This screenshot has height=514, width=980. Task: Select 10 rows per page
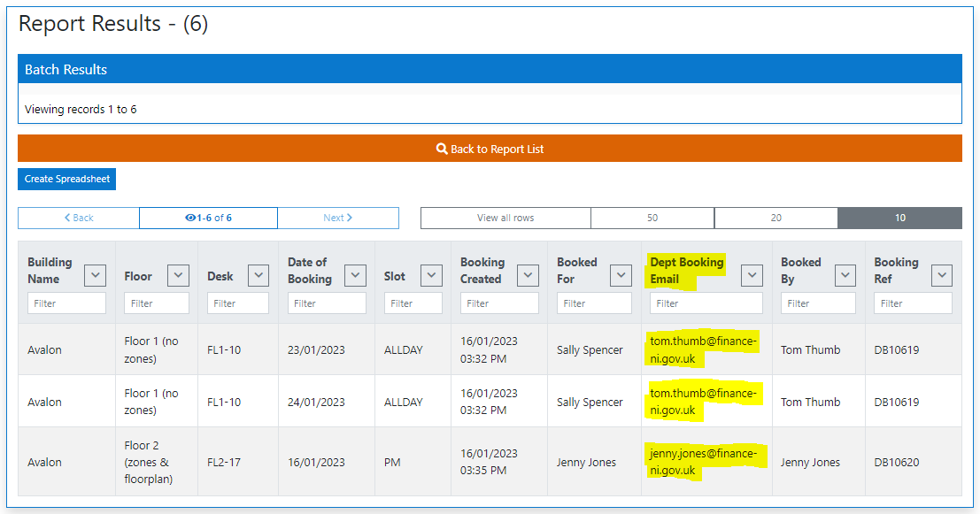coord(899,218)
